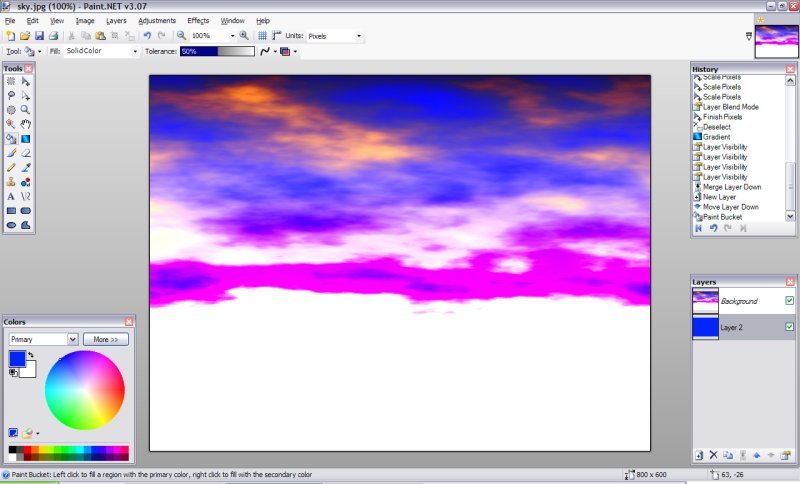Open the Adjustments menu
Viewport: 800px width, 484px height.
point(157,20)
